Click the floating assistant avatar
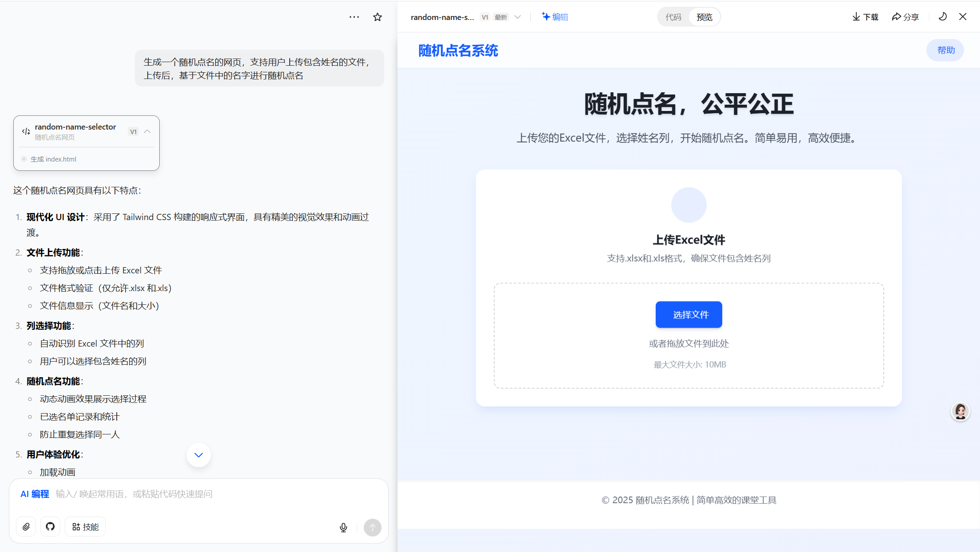The image size is (980, 552). point(960,411)
